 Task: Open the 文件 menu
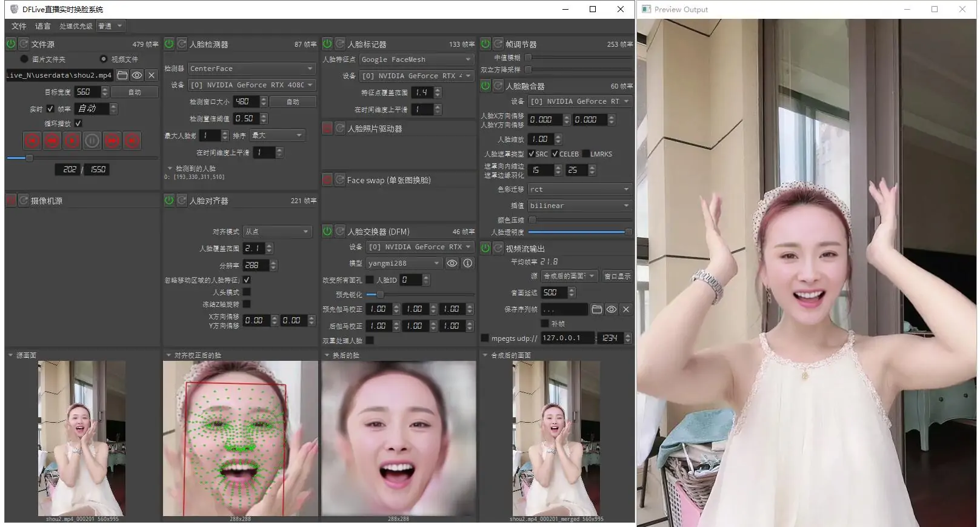click(x=19, y=26)
